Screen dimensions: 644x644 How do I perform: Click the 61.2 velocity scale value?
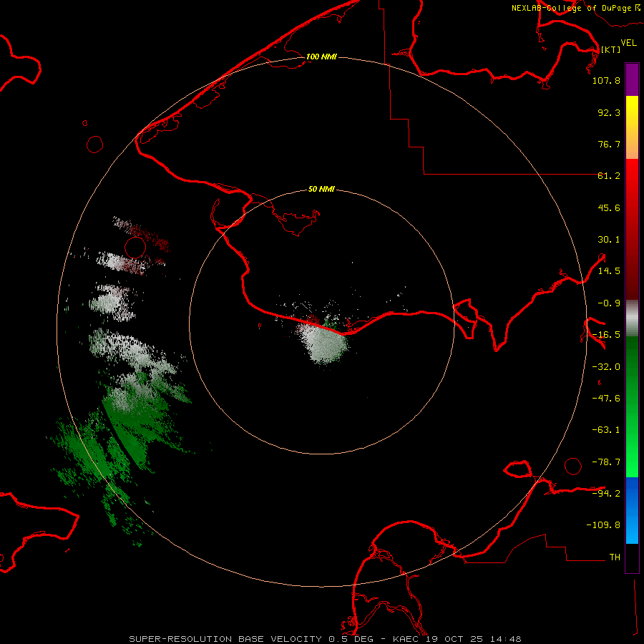point(609,176)
